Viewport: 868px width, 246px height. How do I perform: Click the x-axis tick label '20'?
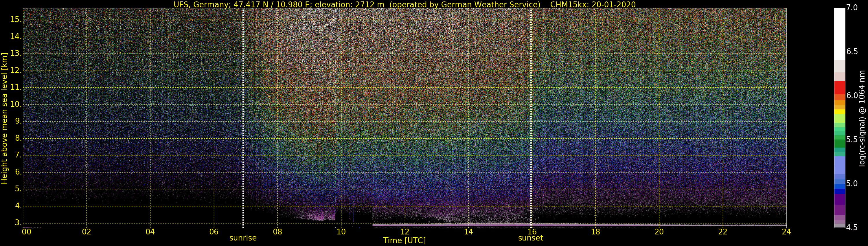click(x=659, y=232)
